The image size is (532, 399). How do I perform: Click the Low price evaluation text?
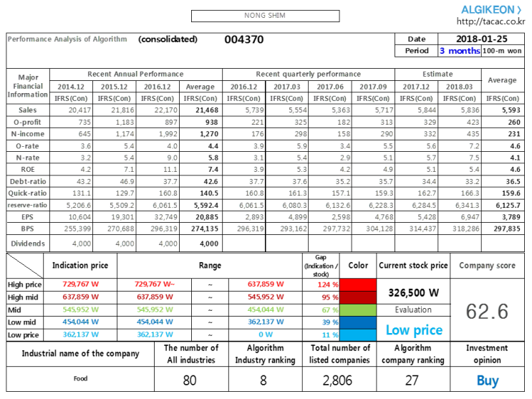pos(414,330)
